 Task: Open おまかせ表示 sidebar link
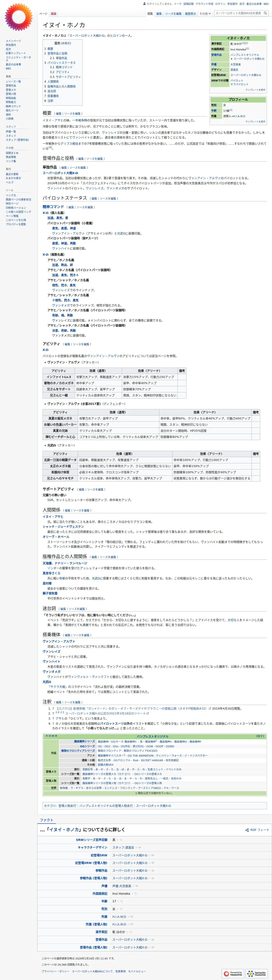13,178
